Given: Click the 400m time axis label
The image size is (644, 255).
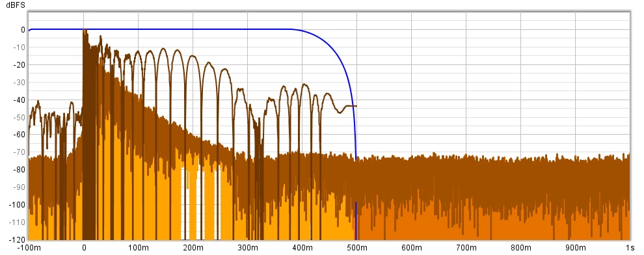Looking at the screenshot, I should (302, 248).
